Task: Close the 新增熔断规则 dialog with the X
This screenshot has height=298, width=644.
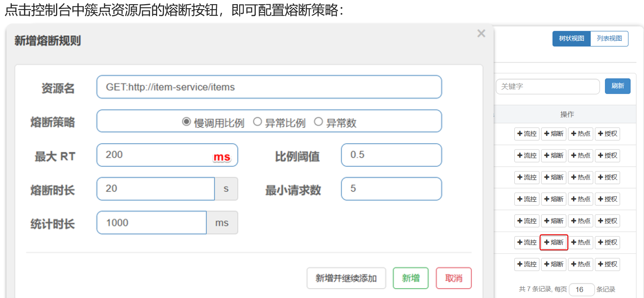Action: coord(481,34)
